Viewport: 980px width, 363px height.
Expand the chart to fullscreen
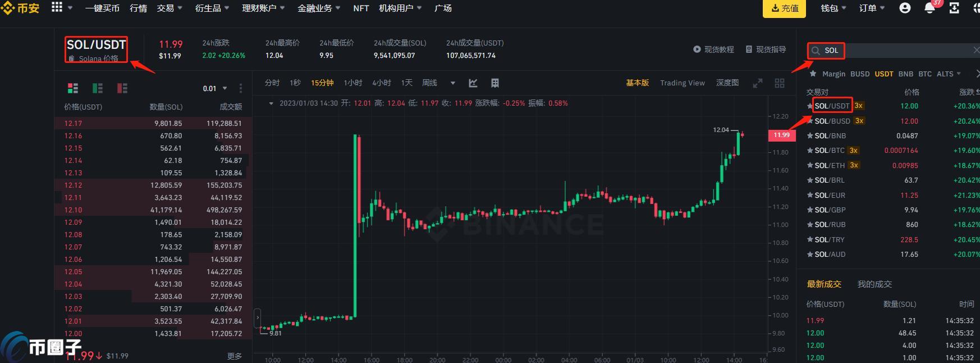(x=757, y=83)
